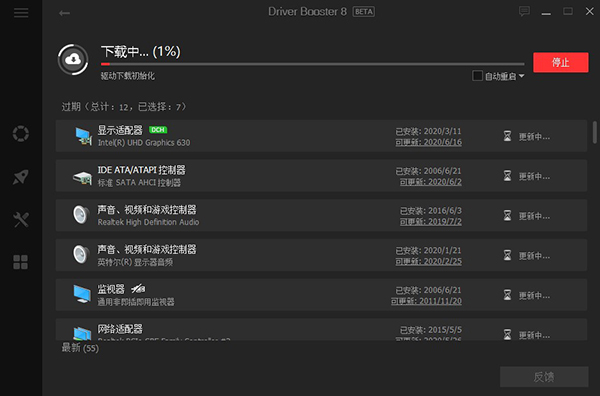This screenshot has height=396, width=600.
Task: Expand the 最新 (55) section
Action: (80, 348)
